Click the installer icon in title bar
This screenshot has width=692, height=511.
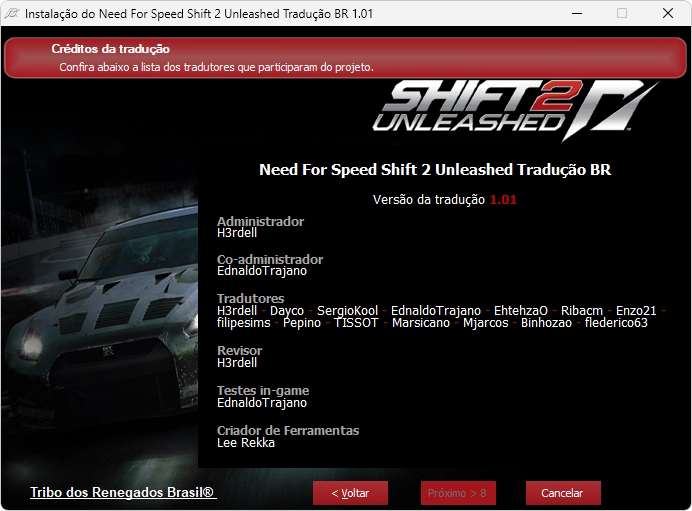click(x=12, y=13)
